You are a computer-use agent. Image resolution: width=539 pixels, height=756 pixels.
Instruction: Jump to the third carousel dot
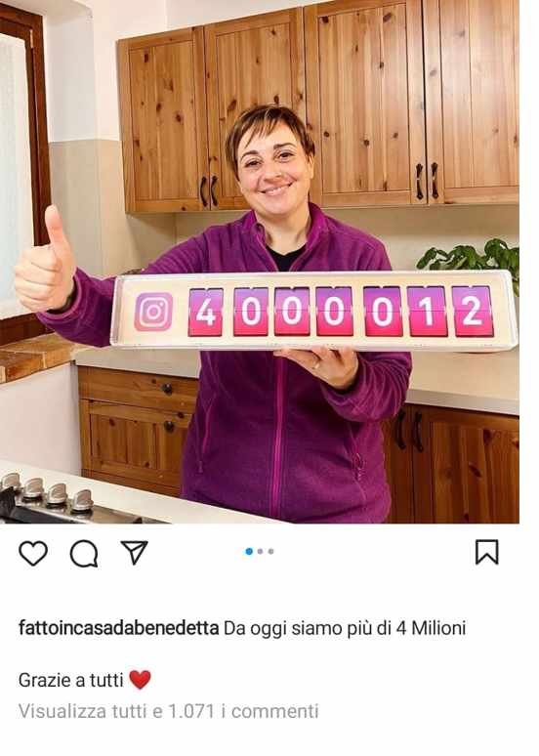[x=270, y=551]
